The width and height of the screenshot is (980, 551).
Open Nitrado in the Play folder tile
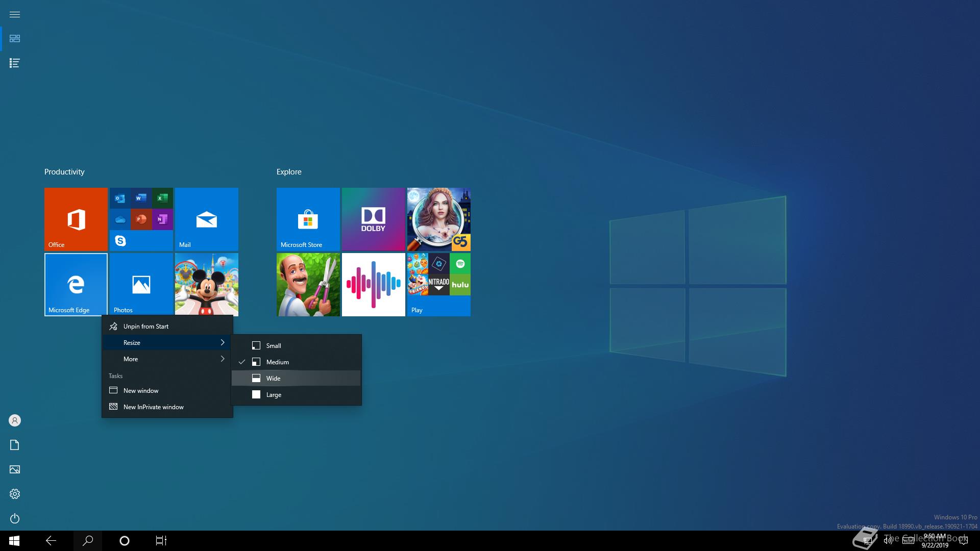[x=439, y=285]
